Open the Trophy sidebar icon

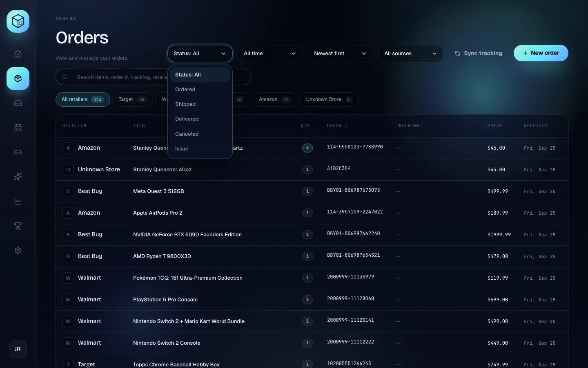click(x=18, y=226)
